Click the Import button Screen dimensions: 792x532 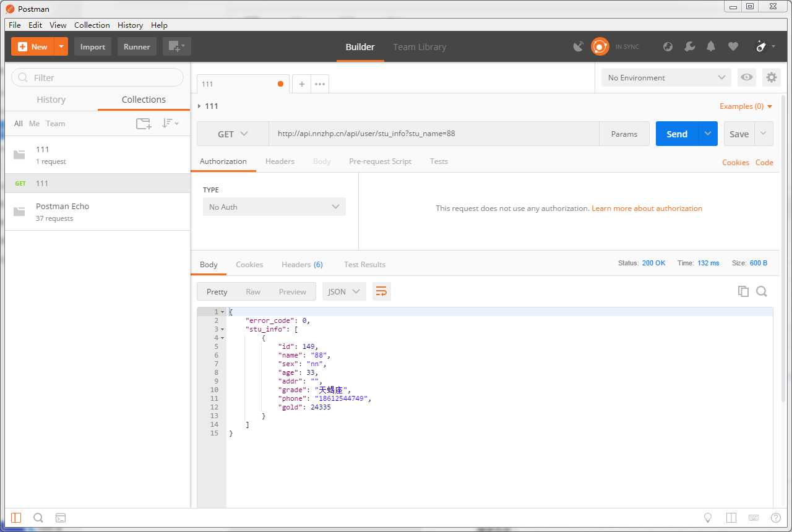(x=93, y=46)
